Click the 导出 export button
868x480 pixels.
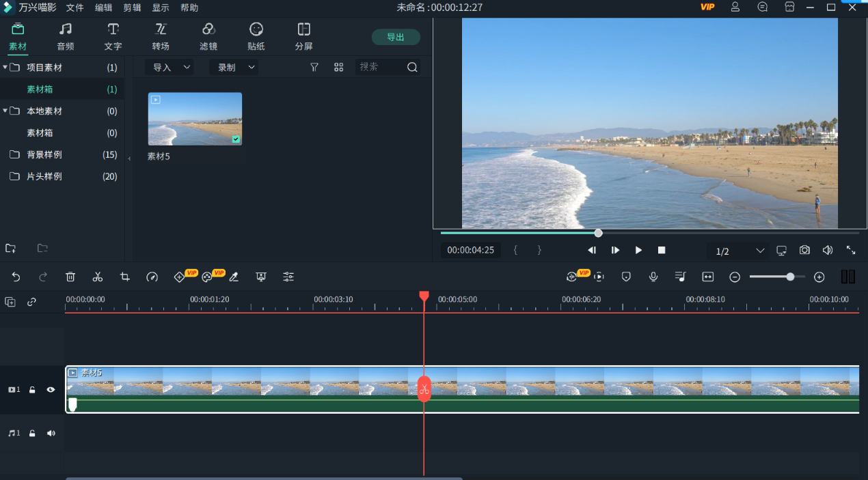[396, 38]
